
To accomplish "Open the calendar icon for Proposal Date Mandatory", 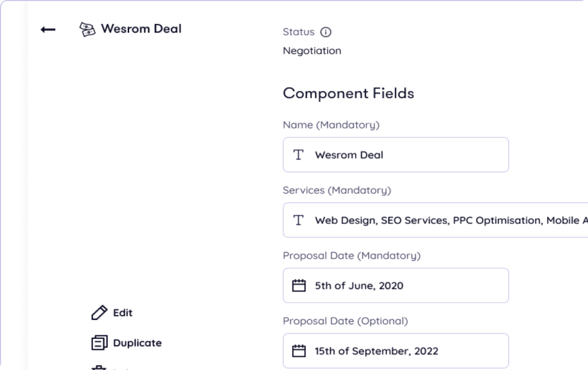I will [x=299, y=285].
